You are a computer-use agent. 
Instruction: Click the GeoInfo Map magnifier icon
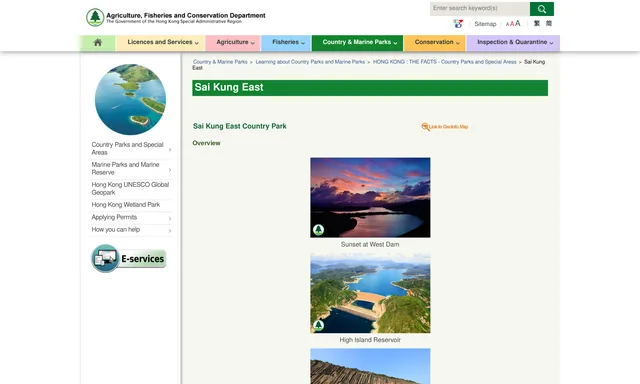pyautogui.click(x=425, y=127)
